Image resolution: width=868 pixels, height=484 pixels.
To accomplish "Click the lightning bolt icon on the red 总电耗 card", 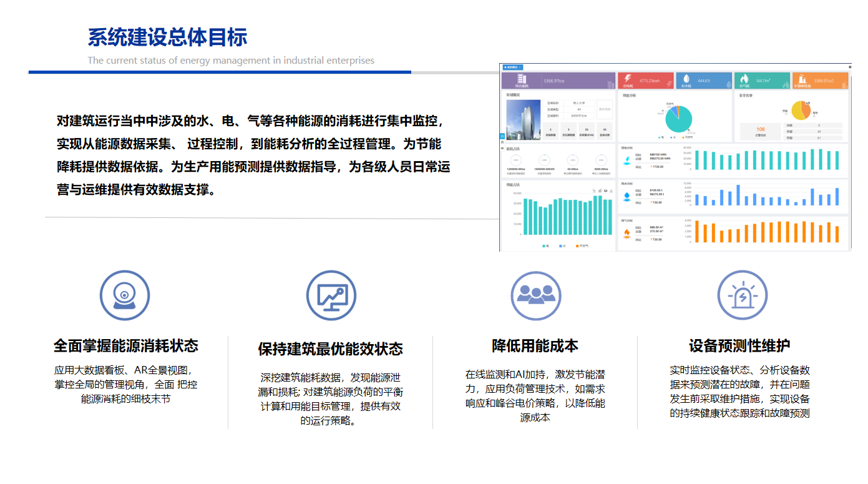I will pos(628,79).
